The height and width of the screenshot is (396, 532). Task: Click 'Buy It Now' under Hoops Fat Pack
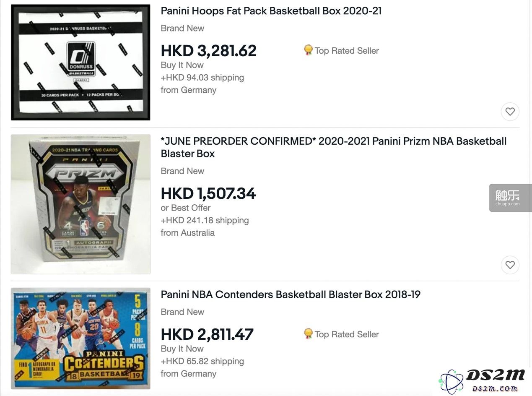pyautogui.click(x=182, y=65)
